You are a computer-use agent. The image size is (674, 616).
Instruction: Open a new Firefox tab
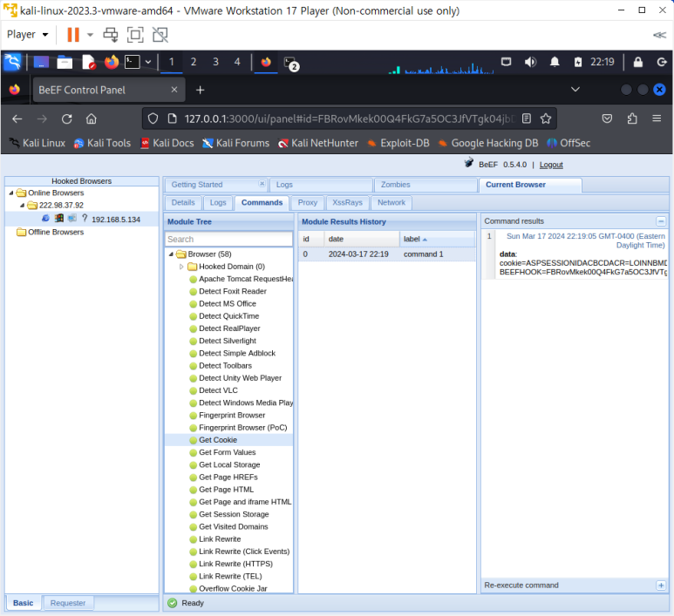click(x=200, y=90)
